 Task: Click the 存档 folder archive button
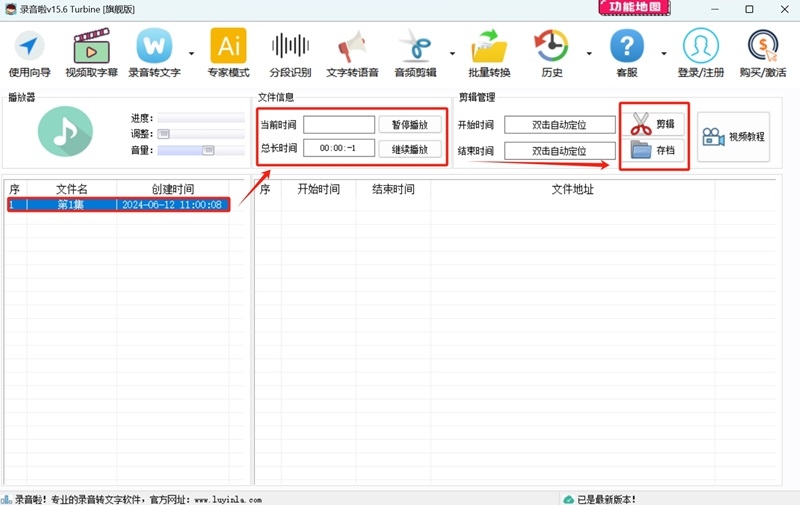click(x=653, y=150)
